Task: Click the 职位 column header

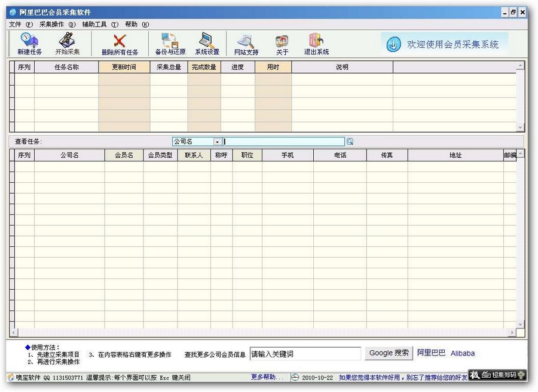Action: click(247, 155)
